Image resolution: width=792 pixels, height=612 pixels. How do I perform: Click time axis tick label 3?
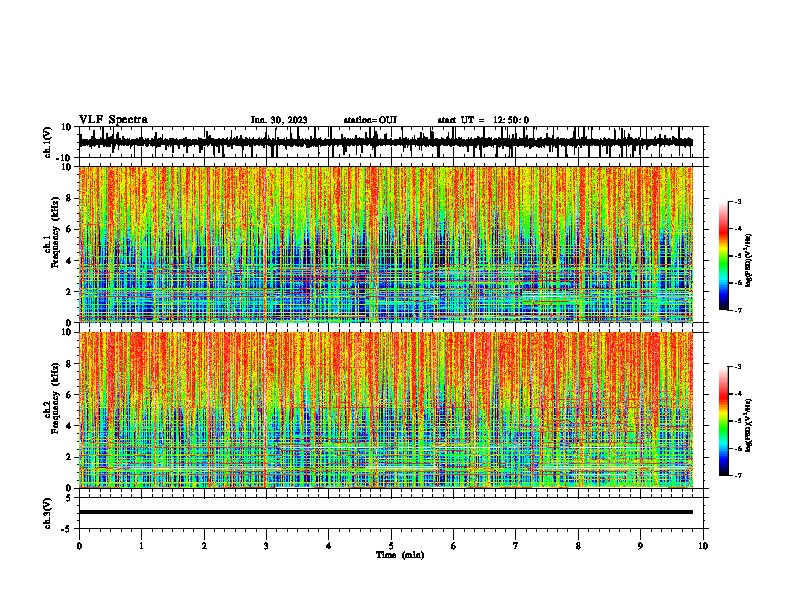tap(266, 546)
